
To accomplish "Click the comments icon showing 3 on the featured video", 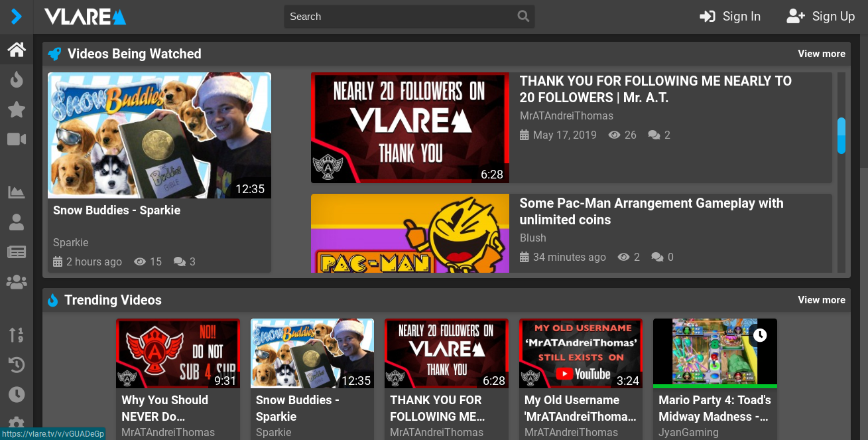I will coord(179,262).
